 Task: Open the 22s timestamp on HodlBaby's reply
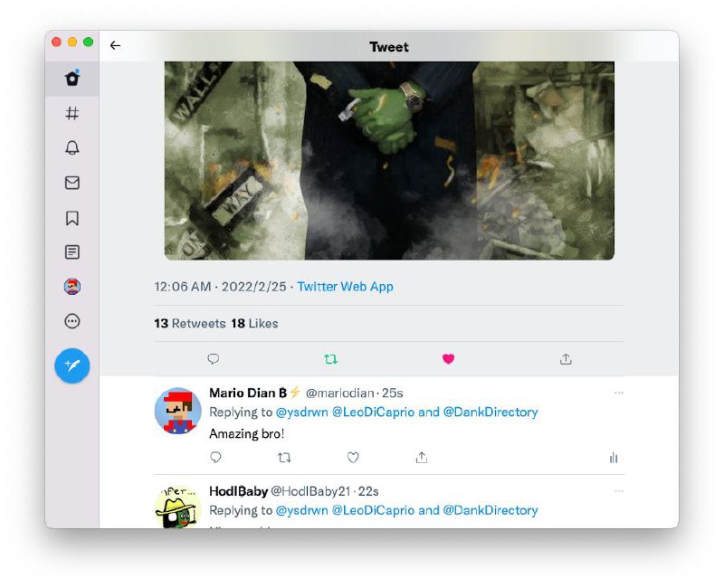point(368,491)
